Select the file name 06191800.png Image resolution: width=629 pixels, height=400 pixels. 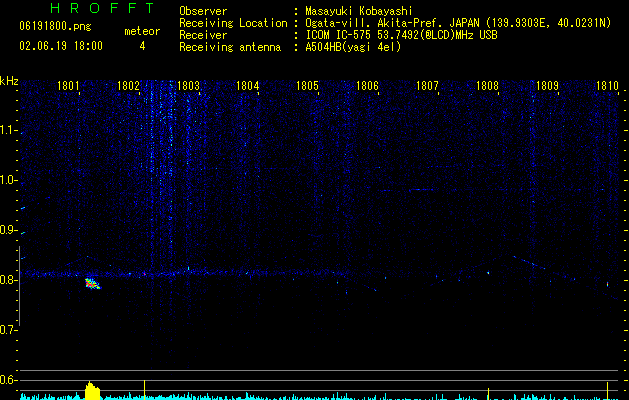[55, 27]
